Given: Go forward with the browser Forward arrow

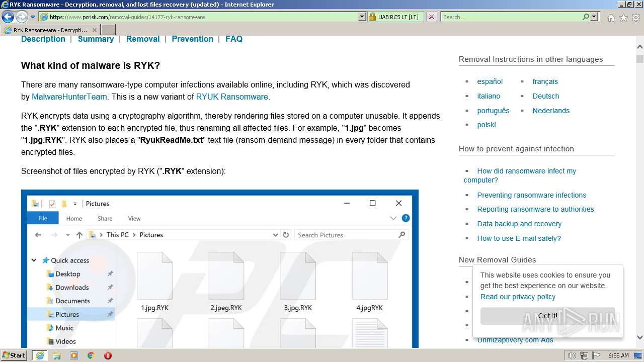Looking at the screenshot, I should (22, 17).
